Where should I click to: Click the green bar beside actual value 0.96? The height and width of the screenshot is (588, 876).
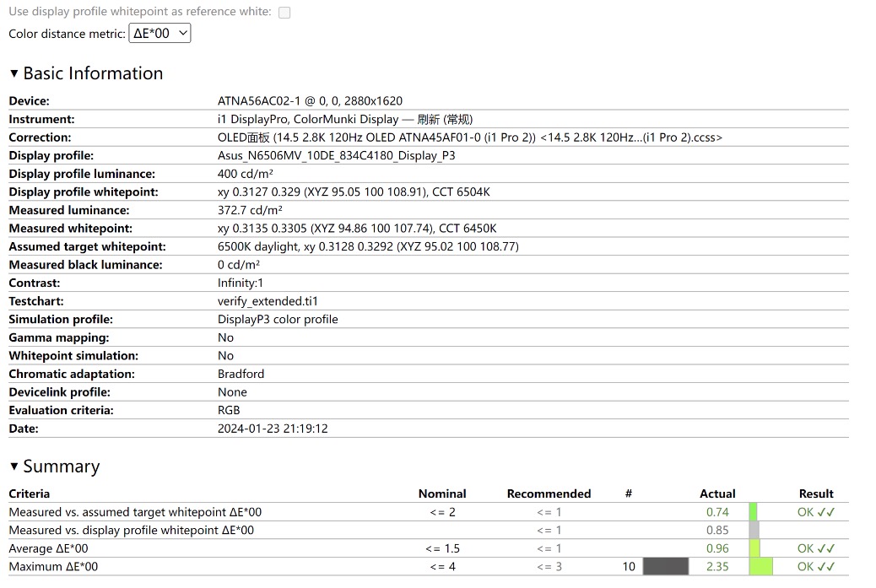tap(754, 548)
